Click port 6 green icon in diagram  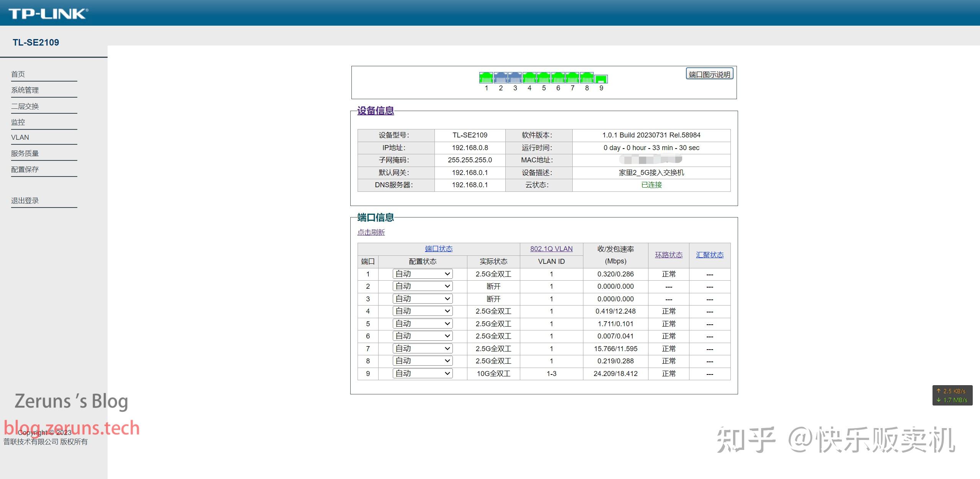point(558,78)
